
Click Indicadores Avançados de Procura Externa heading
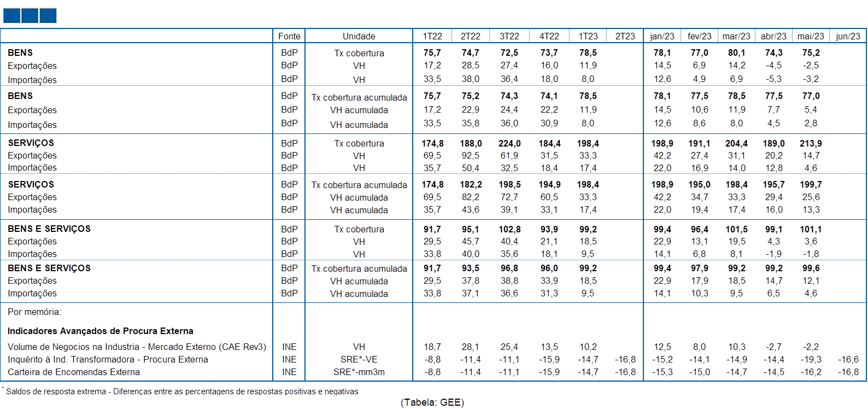point(101,331)
